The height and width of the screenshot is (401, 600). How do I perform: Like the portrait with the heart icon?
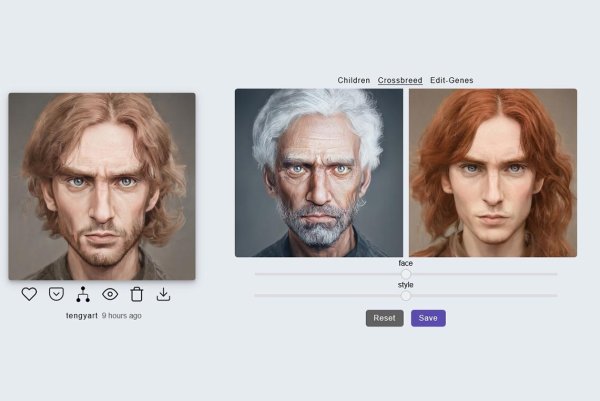coord(29,294)
